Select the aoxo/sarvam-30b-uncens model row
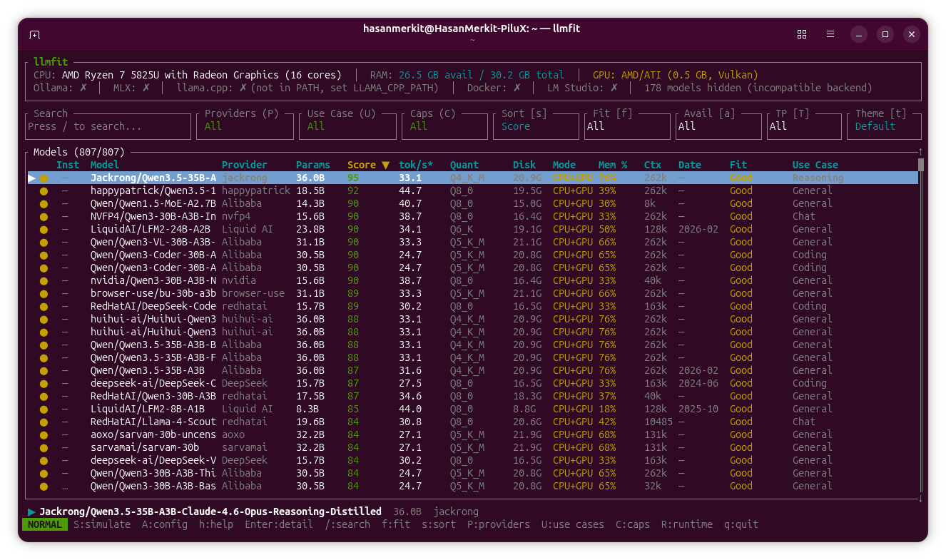946x560 pixels. pyautogui.click(x=473, y=435)
